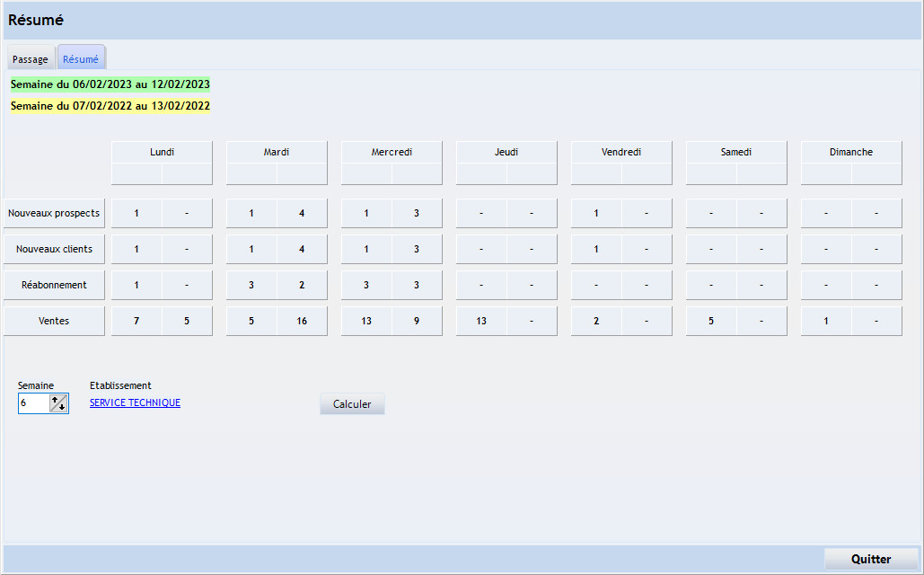Click the Ventes row label

point(54,321)
